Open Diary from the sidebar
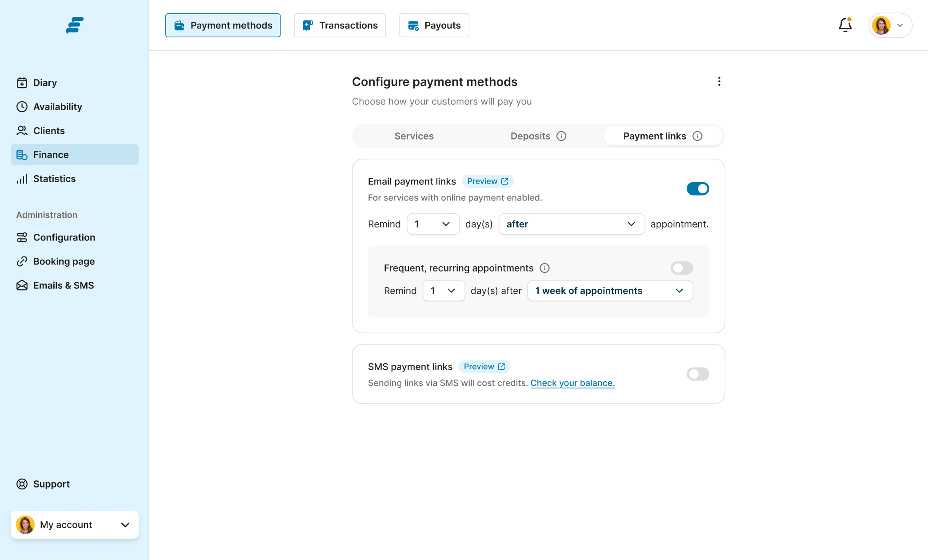This screenshot has width=928, height=560. pos(44,83)
